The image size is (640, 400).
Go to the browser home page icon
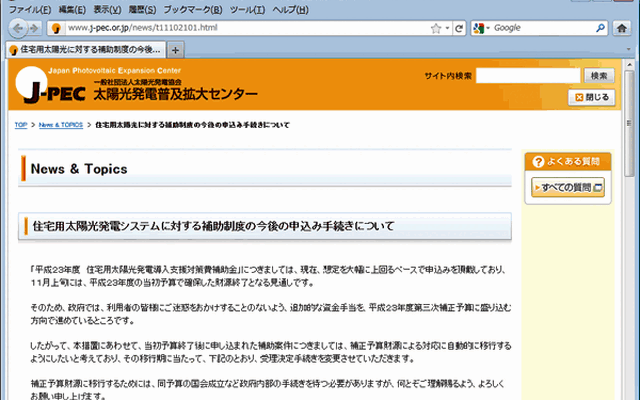point(622,28)
